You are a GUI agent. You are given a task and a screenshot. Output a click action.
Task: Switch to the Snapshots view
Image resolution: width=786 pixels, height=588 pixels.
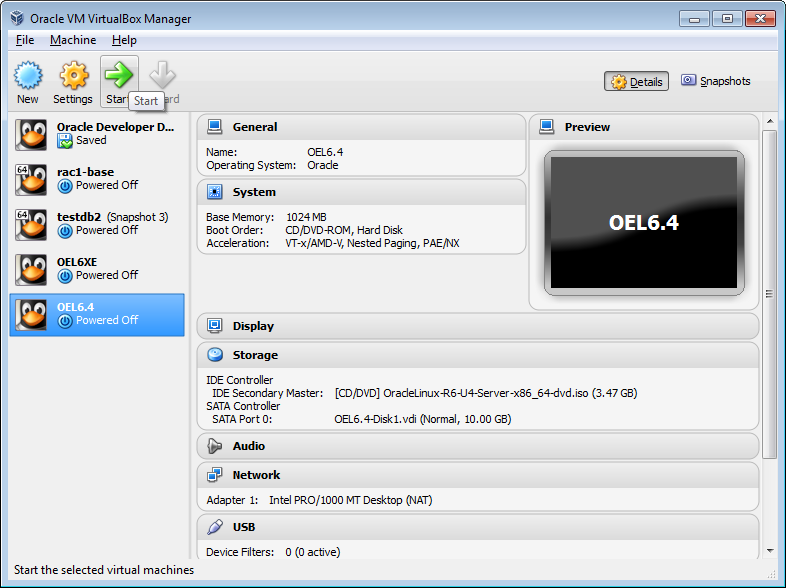[x=715, y=81]
